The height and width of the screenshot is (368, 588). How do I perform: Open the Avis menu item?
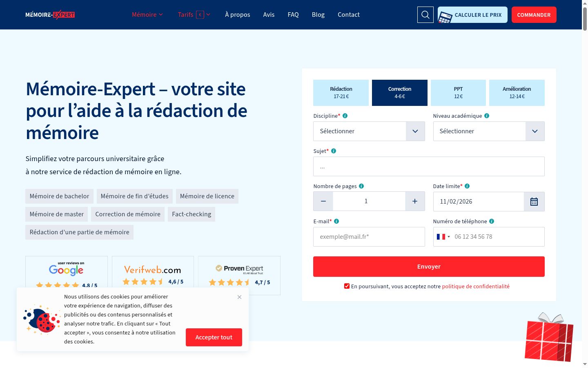pyautogui.click(x=269, y=15)
